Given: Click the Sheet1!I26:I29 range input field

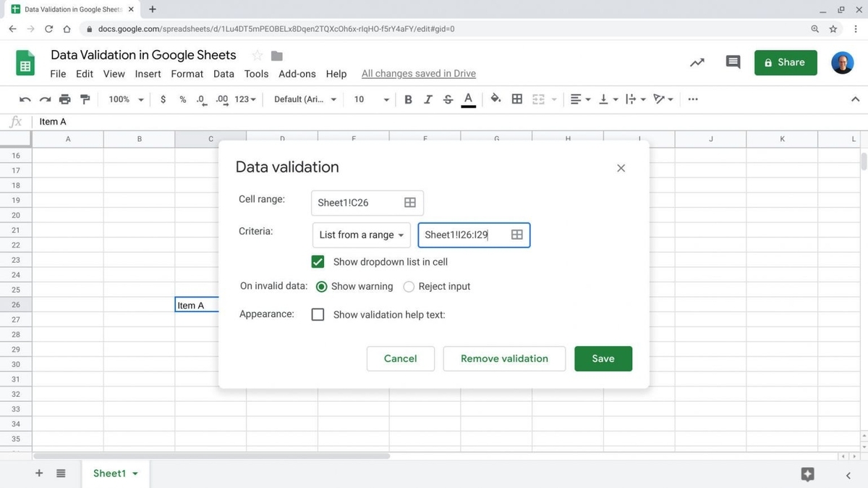Looking at the screenshot, I should coord(463,235).
